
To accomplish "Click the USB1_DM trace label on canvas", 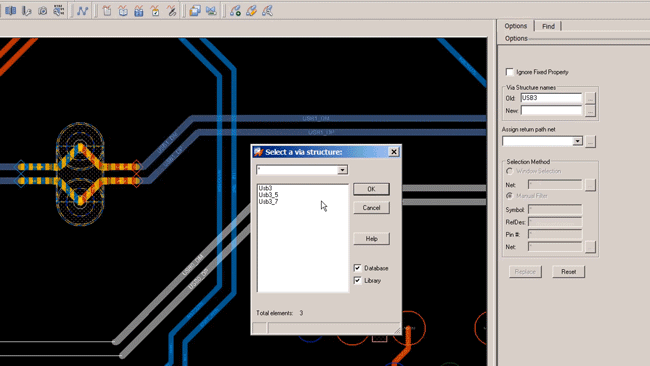I will 316,119.
